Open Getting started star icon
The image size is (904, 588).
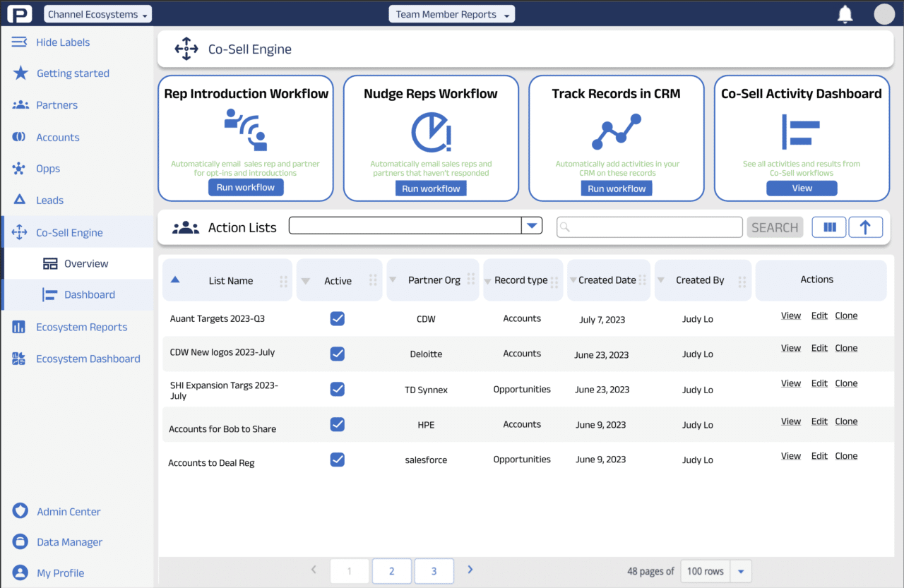coord(20,73)
